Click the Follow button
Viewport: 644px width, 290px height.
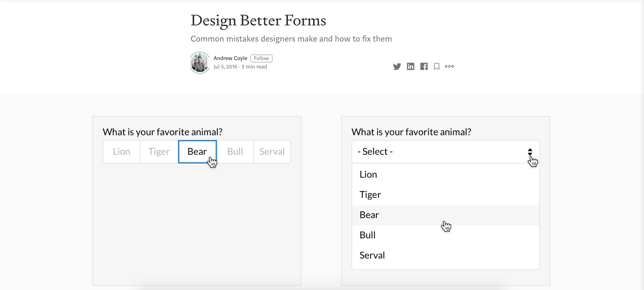(261, 58)
